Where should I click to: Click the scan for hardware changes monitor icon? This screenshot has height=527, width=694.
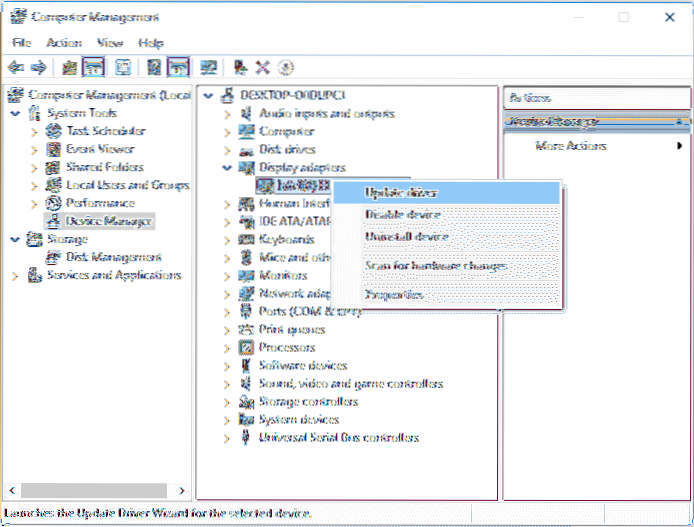tap(209, 67)
